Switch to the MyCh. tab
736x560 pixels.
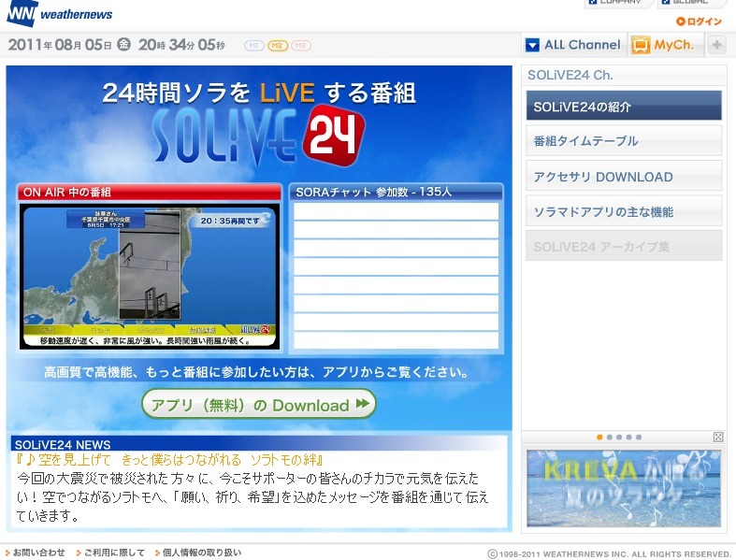666,45
